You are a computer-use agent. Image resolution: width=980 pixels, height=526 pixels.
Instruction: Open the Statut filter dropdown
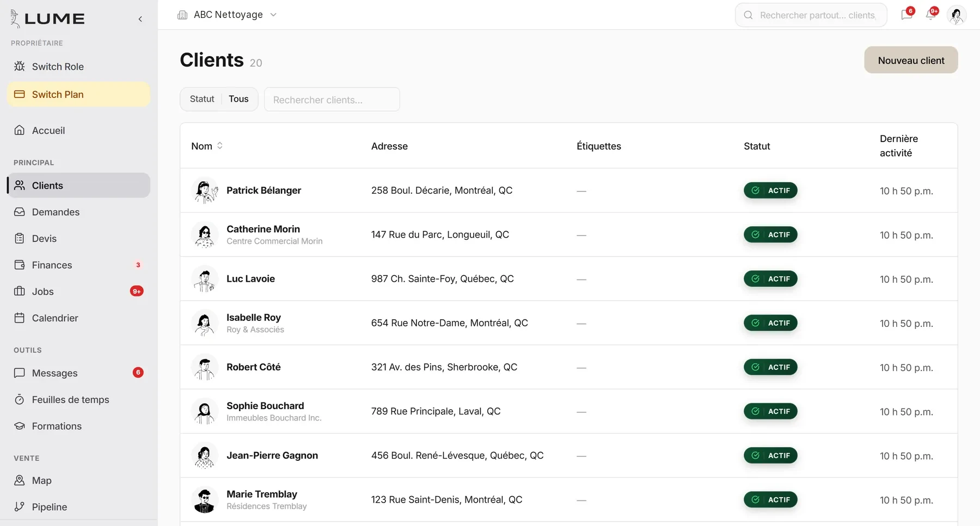(219, 99)
